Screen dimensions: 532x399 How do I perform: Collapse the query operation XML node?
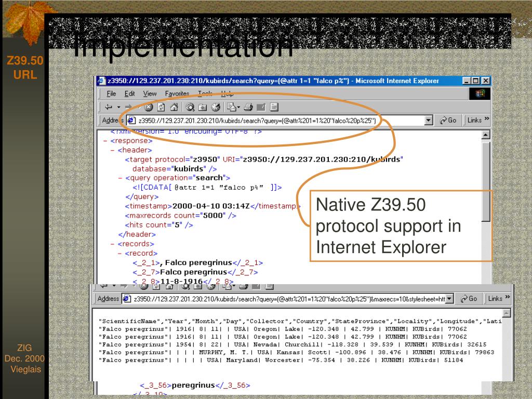coord(120,178)
